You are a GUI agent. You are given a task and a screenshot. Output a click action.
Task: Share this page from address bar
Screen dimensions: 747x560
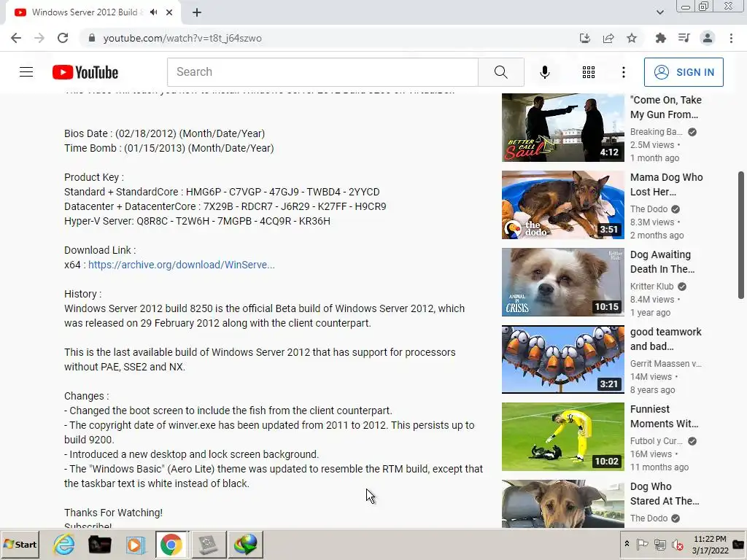click(608, 38)
